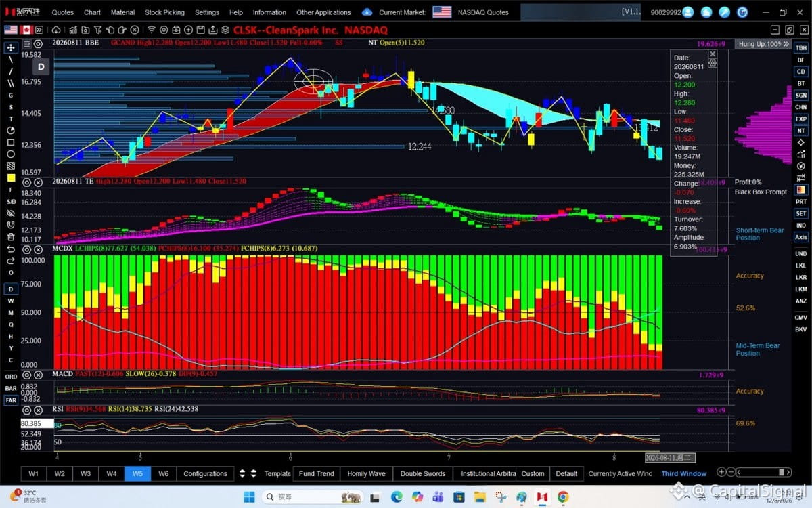Toggle the Axis button in right sidebar
The width and height of the screenshot is (812, 508).
pyautogui.click(x=800, y=237)
